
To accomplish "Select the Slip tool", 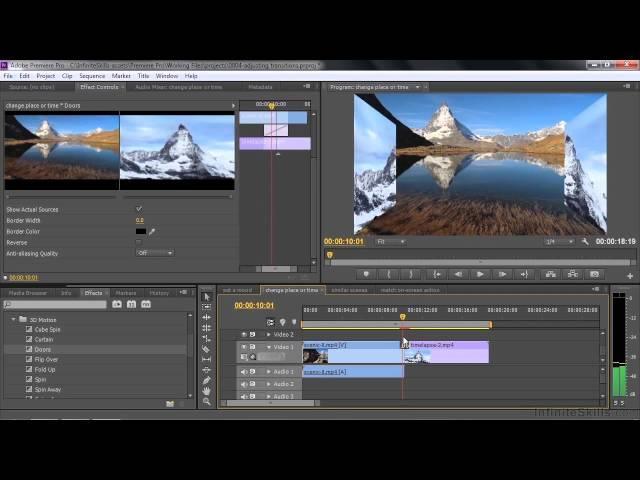I will point(207,359).
